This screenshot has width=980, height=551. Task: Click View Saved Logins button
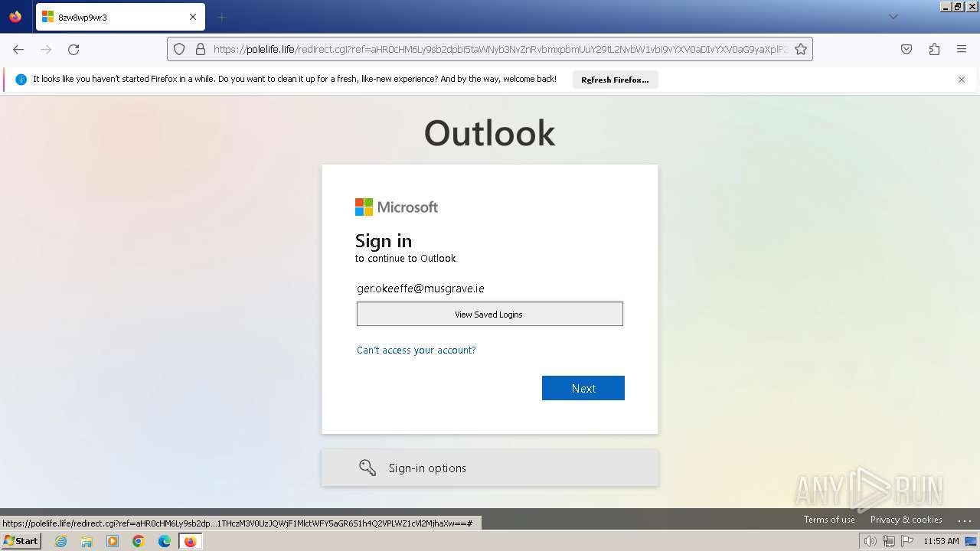coord(489,314)
